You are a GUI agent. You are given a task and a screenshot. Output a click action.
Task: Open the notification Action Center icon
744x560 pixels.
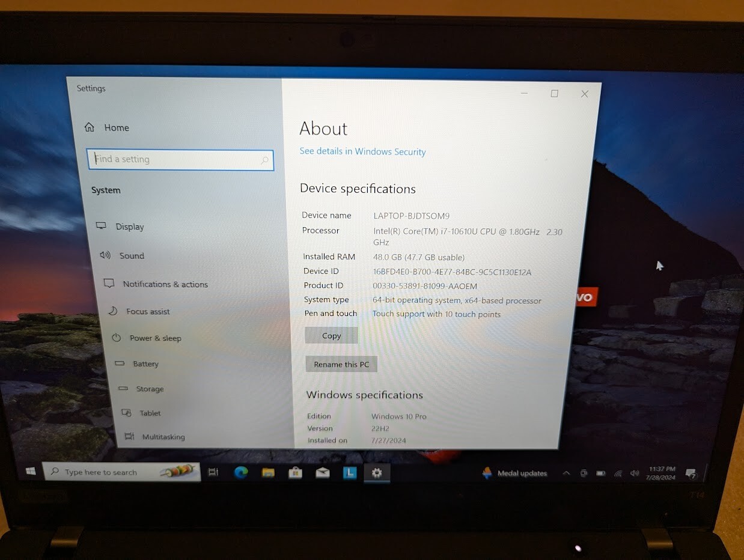pos(691,473)
